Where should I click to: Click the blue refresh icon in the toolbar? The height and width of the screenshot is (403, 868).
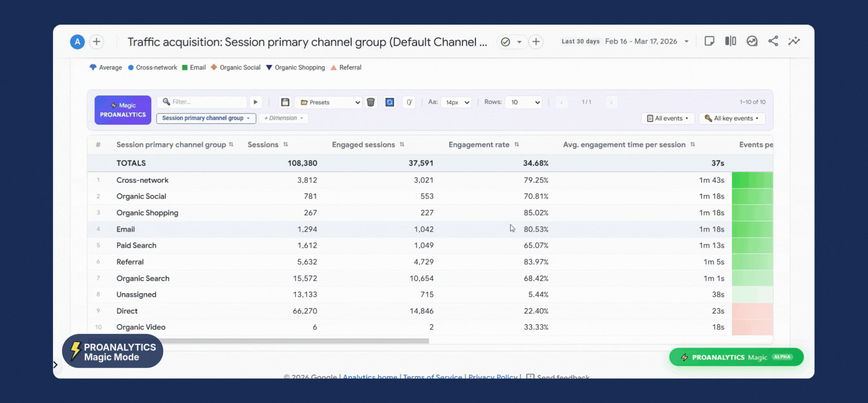pos(390,102)
